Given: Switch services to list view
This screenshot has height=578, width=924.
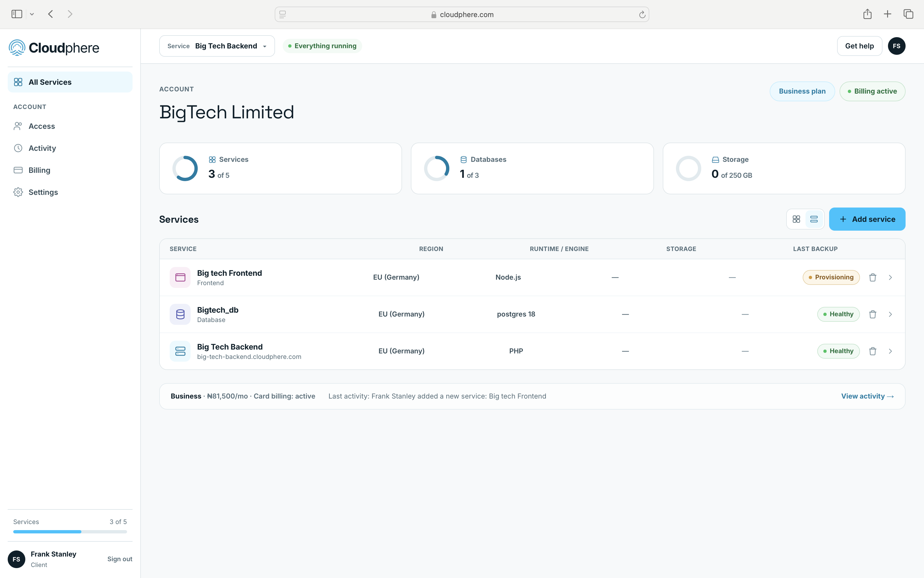Looking at the screenshot, I should (x=814, y=219).
